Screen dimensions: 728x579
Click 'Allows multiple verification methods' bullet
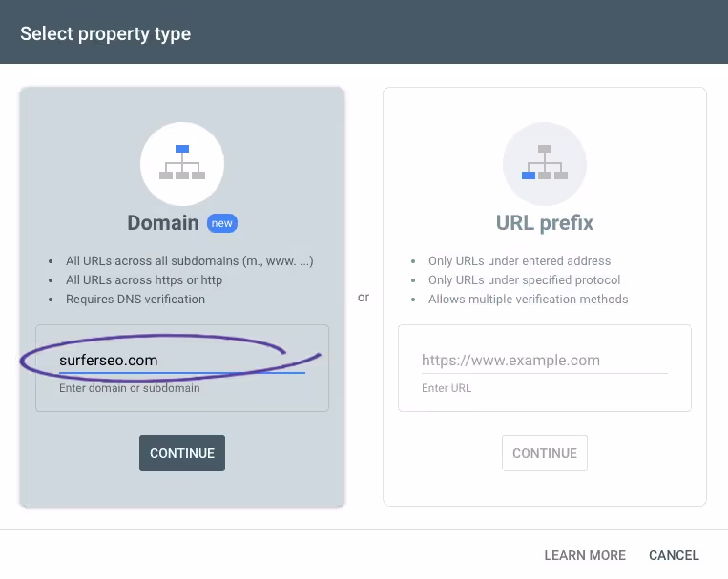pyautogui.click(x=529, y=299)
